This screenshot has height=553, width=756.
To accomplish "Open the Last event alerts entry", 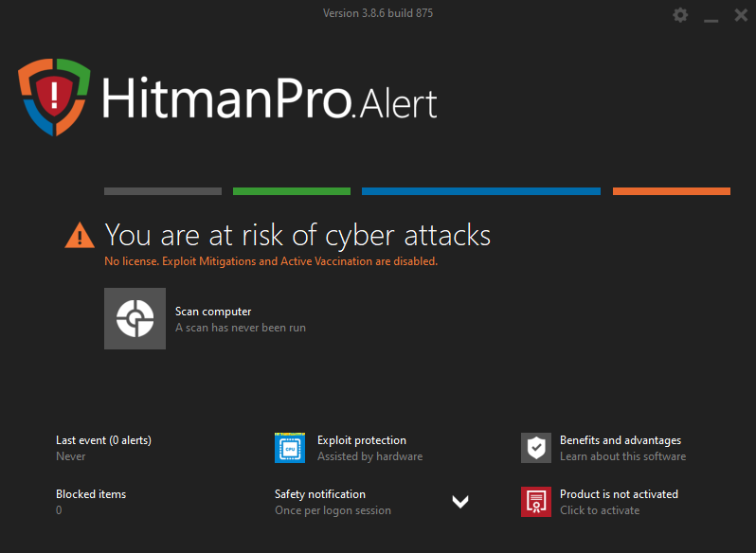I will 103,440.
